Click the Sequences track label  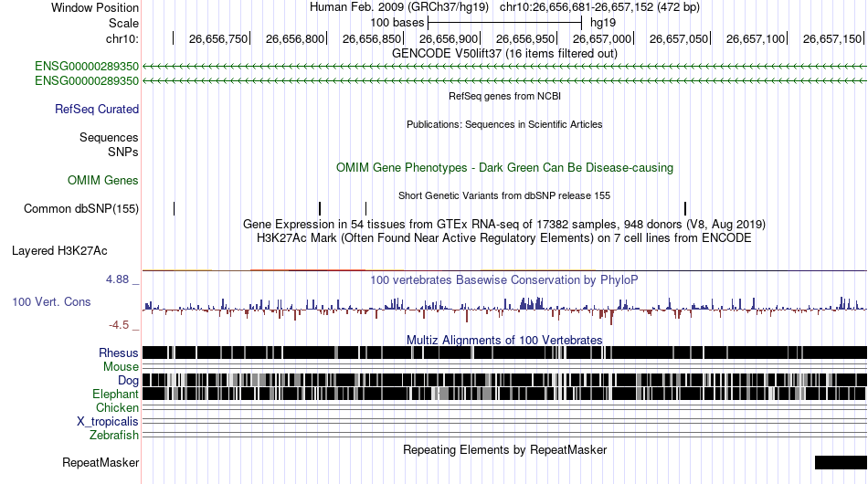tap(109, 137)
